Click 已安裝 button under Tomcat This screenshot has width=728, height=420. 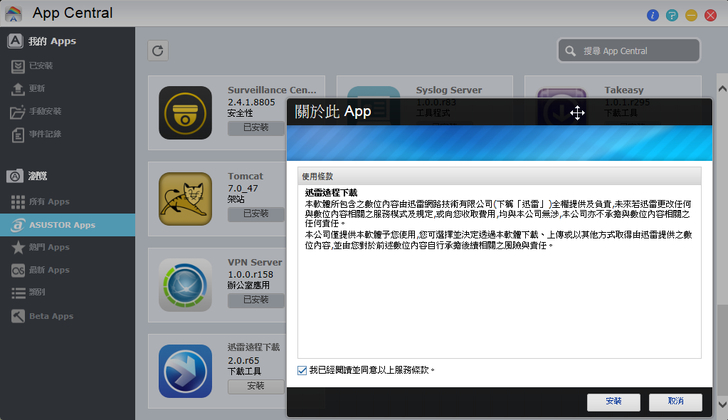click(256, 214)
